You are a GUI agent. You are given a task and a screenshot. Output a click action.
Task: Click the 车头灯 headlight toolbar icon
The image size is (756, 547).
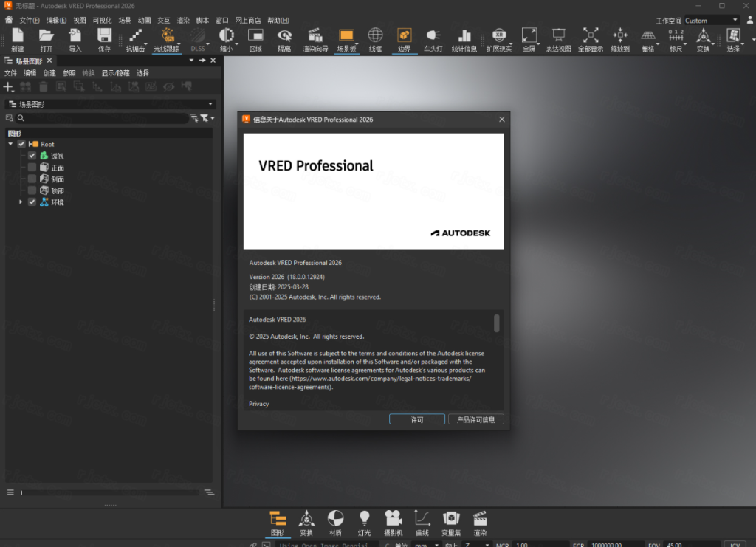(x=433, y=39)
